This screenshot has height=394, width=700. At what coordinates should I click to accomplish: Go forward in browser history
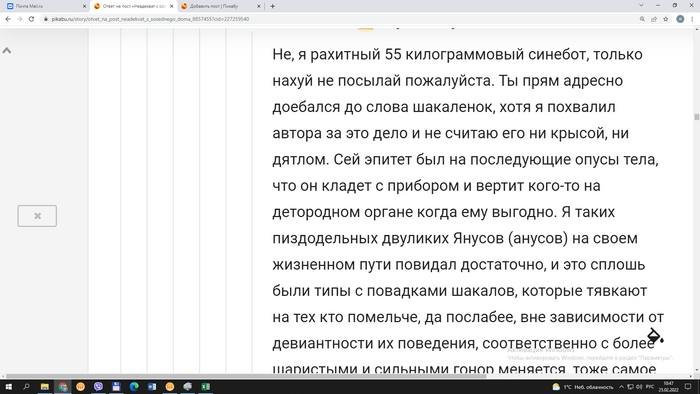coord(20,19)
